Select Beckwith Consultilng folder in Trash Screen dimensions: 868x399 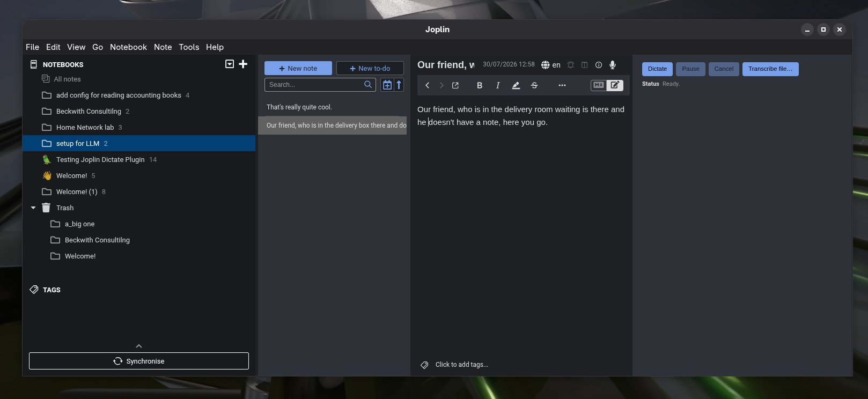(x=139, y=240)
